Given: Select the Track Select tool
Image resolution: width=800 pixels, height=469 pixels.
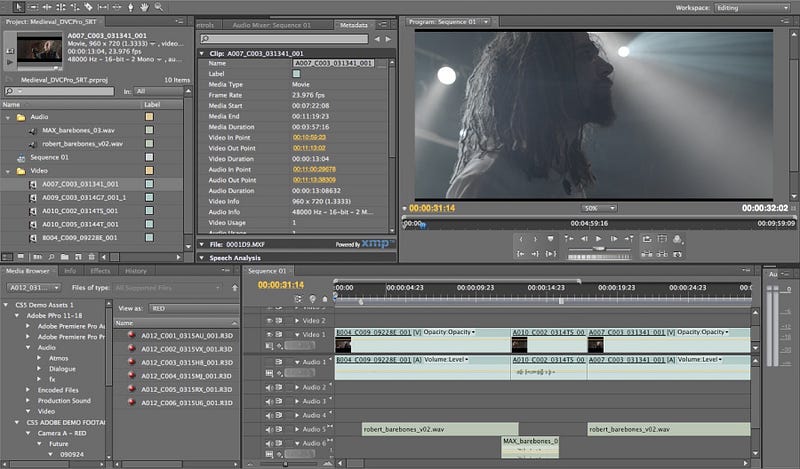Looking at the screenshot, I should point(34,7).
